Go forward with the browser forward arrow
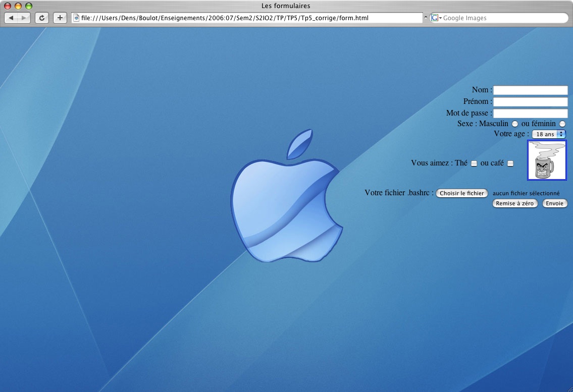Image resolution: width=573 pixels, height=392 pixels. pos(24,18)
